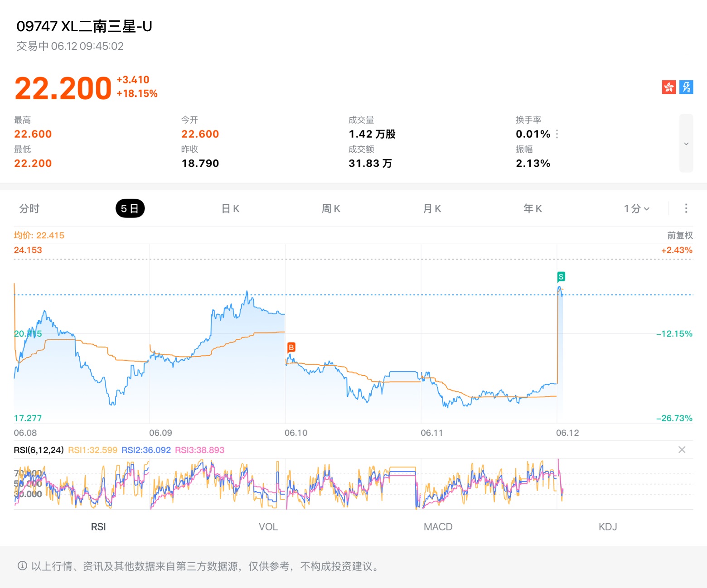Click the 前复权 adjustment setting
707x588 pixels.
(680, 235)
